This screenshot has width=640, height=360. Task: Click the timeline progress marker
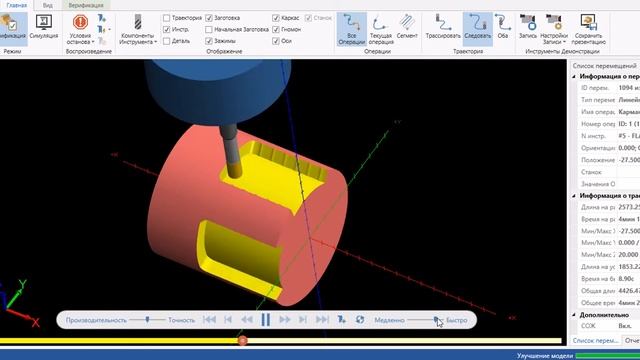pyautogui.click(x=242, y=340)
